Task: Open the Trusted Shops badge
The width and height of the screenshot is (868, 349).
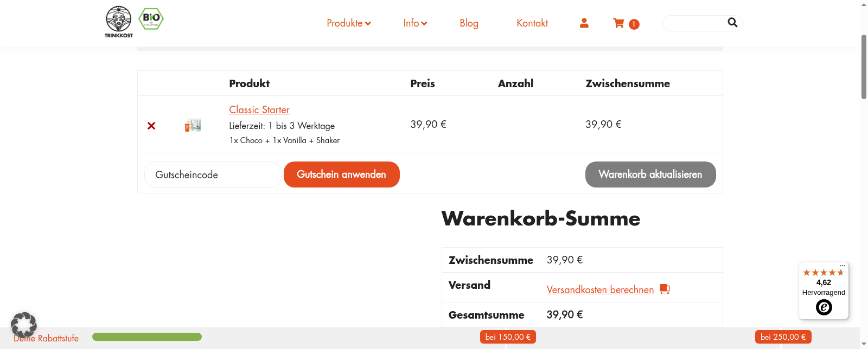Action: tap(823, 291)
